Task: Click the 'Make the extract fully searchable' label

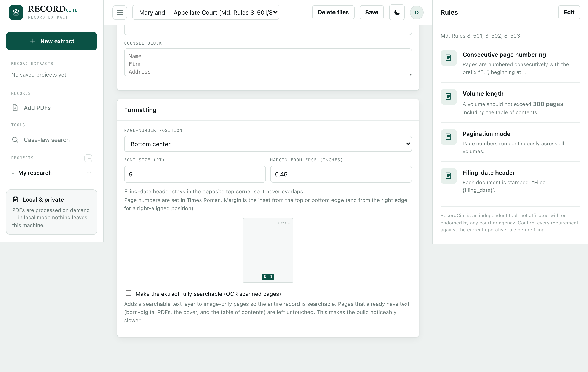Action: 208,294
